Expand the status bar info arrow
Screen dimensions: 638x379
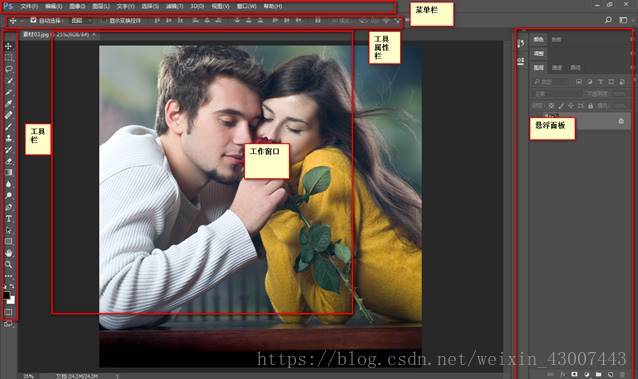(117, 376)
